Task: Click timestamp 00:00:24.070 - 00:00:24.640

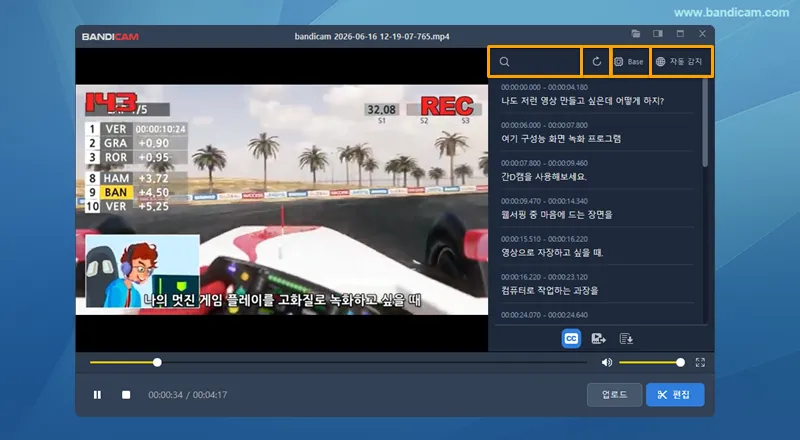Action: point(544,315)
